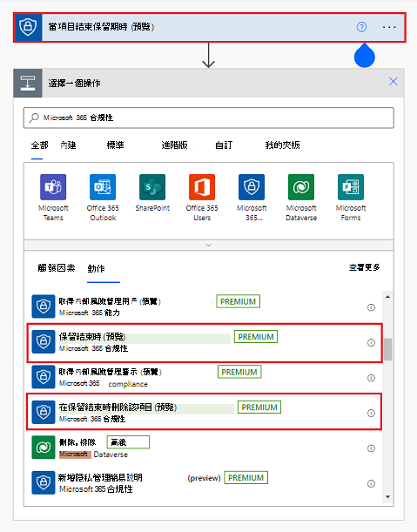417x532 pixels.
Task: Open the trigger card's ellipsis menu
Action: pos(389,27)
